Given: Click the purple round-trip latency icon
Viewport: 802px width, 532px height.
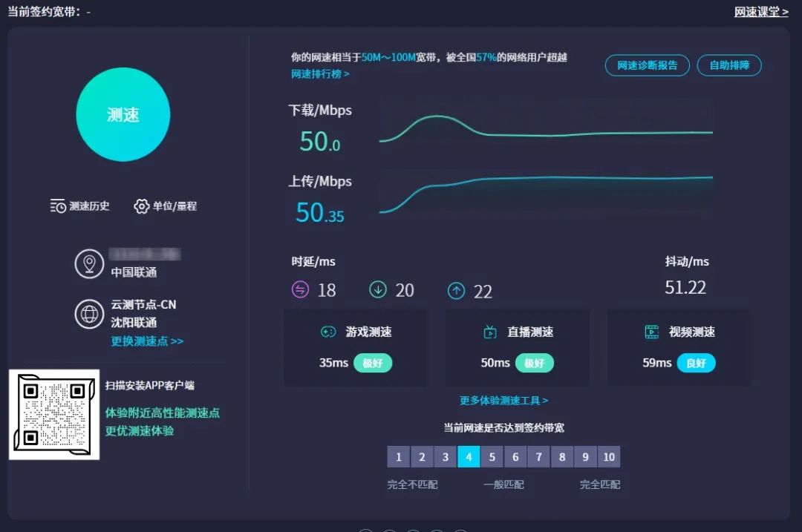Looking at the screenshot, I should [300, 290].
